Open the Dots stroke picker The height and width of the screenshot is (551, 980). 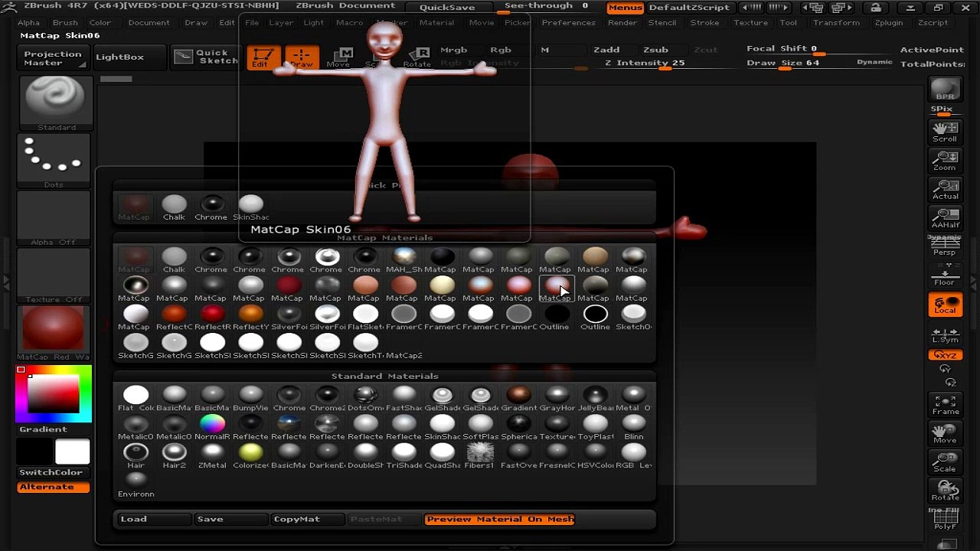tap(54, 161)
